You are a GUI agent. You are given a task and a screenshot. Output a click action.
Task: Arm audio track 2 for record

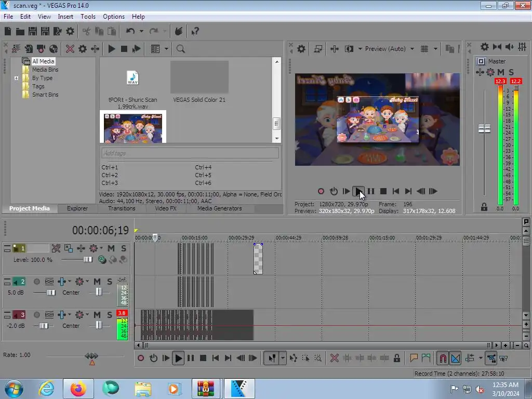[x=37, y=282]
